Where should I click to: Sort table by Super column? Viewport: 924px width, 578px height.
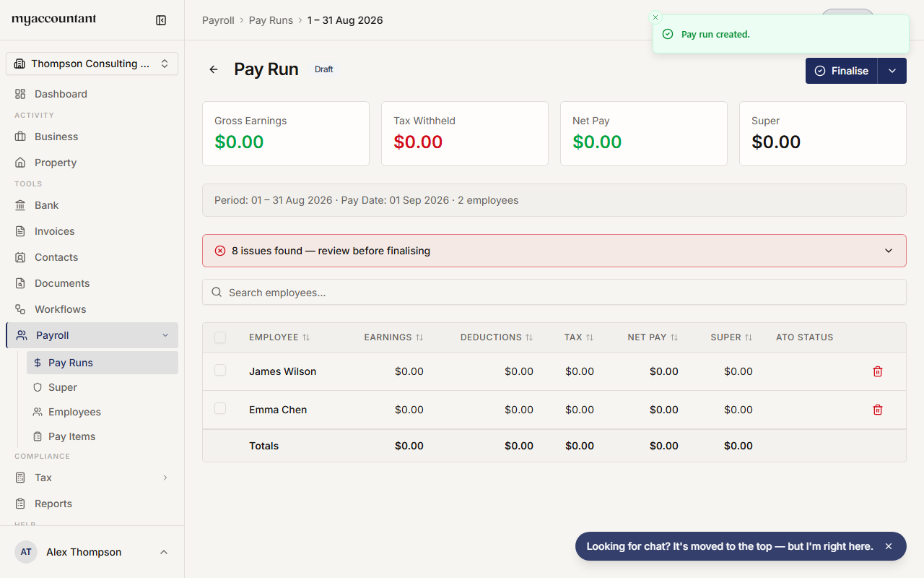coord(731,337)
